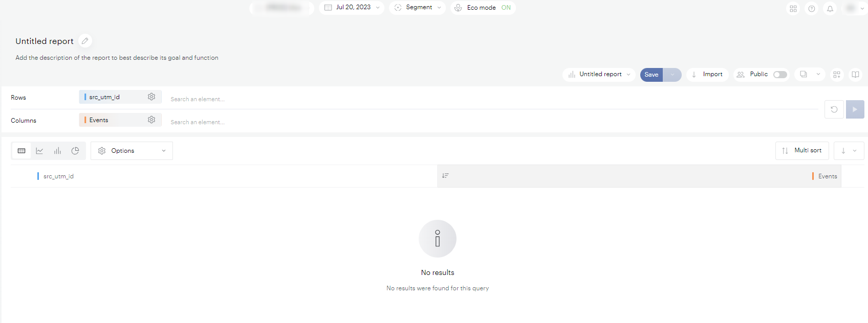Switch to pie chart view
The height and width of the screenshot is (323, 868).
click(75, 151)
